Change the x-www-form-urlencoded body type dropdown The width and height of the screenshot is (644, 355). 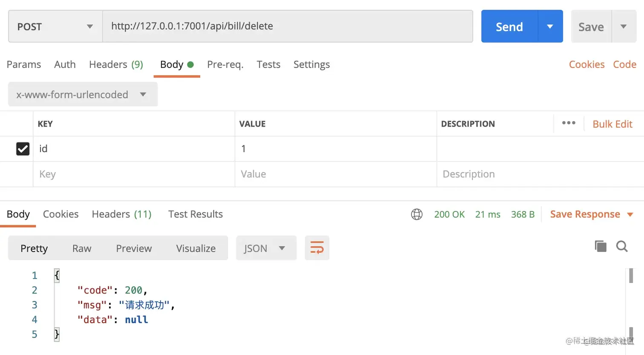(83, 95)
